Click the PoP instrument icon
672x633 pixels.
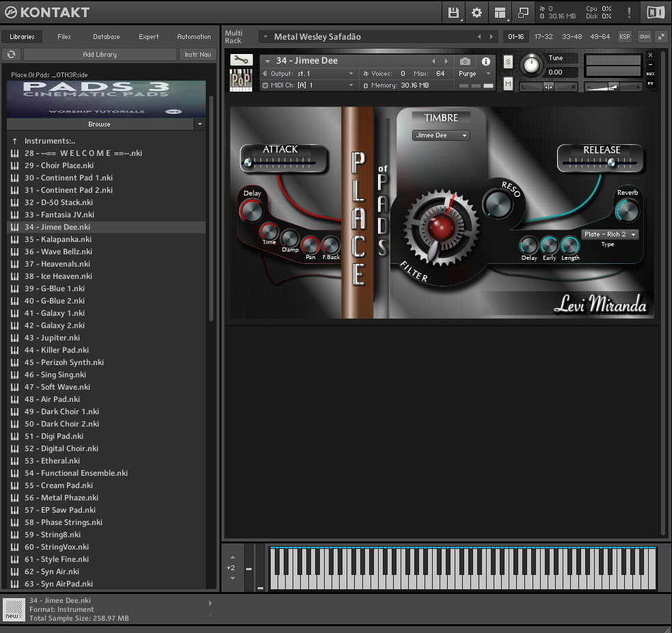click(x=241, y=80)
